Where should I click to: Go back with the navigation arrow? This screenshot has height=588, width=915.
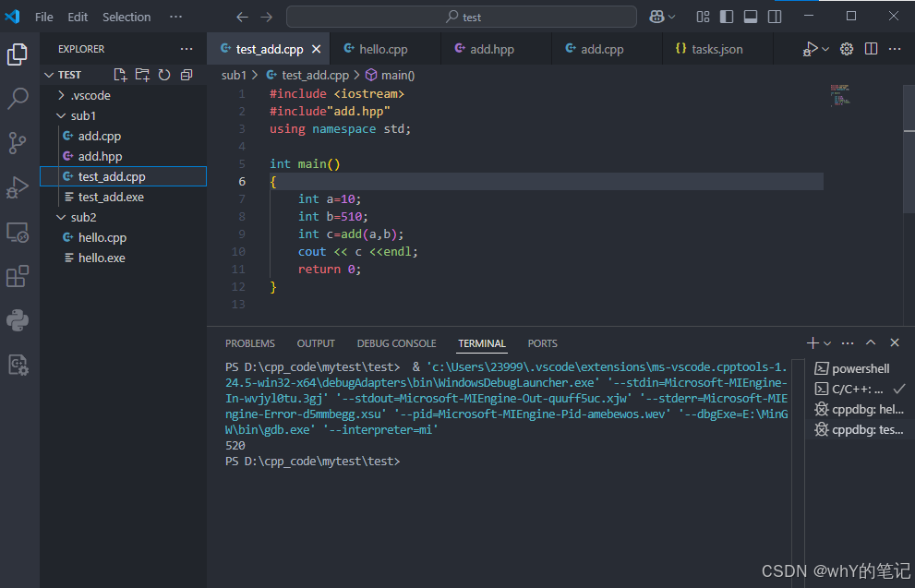pos(242,17)
